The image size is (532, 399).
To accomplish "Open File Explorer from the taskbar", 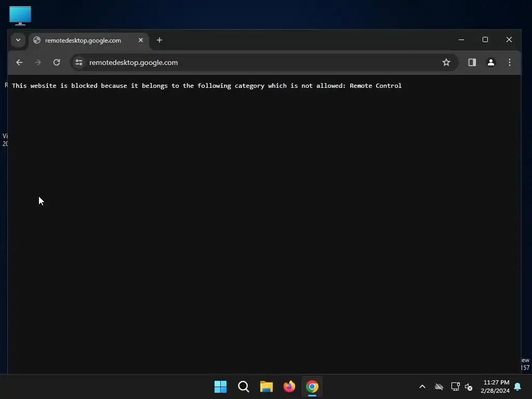I will (x=267, y=387).
